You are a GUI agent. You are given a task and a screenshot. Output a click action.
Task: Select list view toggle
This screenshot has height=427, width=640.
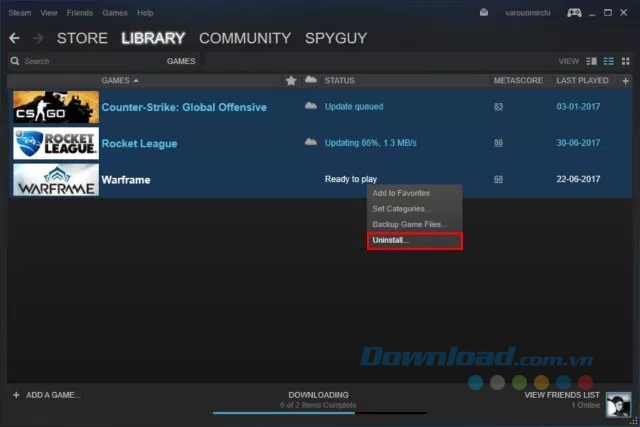click(x=608, y=62)
